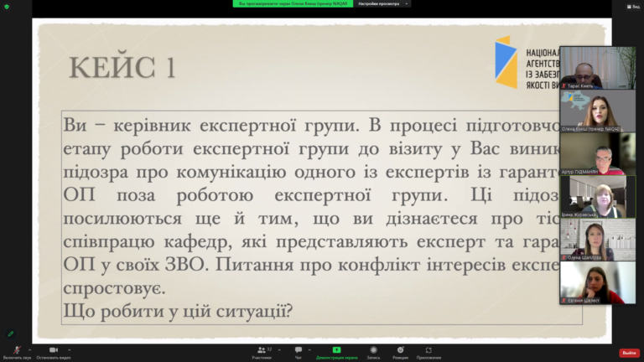Open the Приложения apps icon
Screen dimensions: 644x362
428,350
